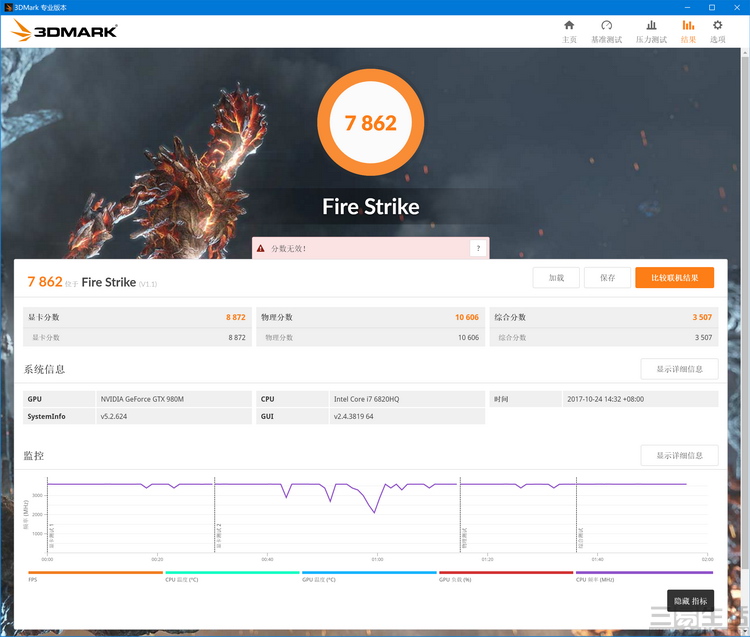Click the big 7 862 score circle

(371, 123)
